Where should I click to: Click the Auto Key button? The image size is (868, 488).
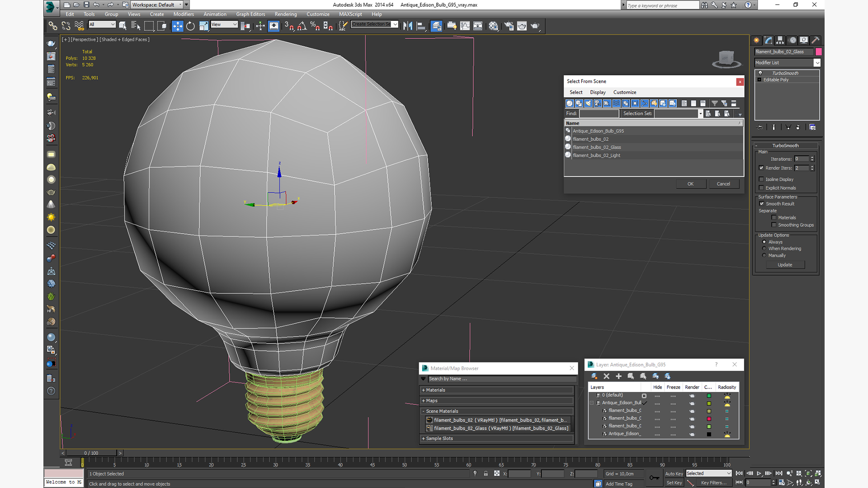pyautogui.click(x=674, y=474)
